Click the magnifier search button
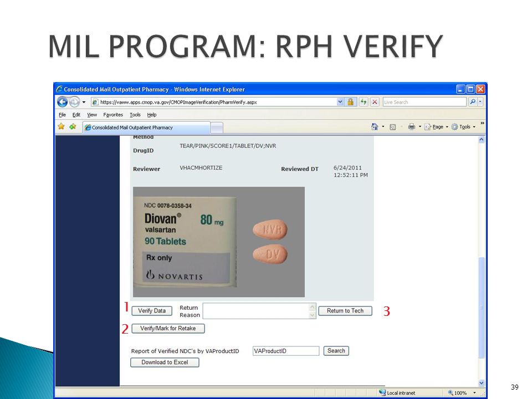 (x=472, y=102)
